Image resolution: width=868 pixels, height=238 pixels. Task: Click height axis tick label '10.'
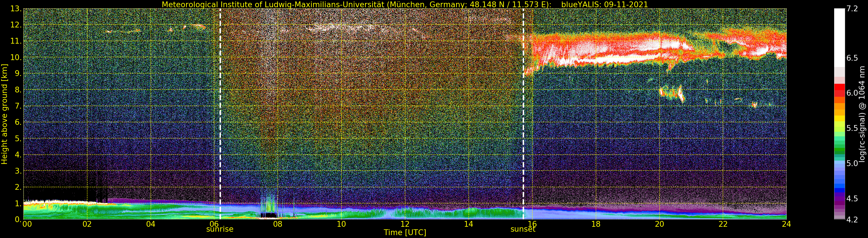[x=16, y=57]
